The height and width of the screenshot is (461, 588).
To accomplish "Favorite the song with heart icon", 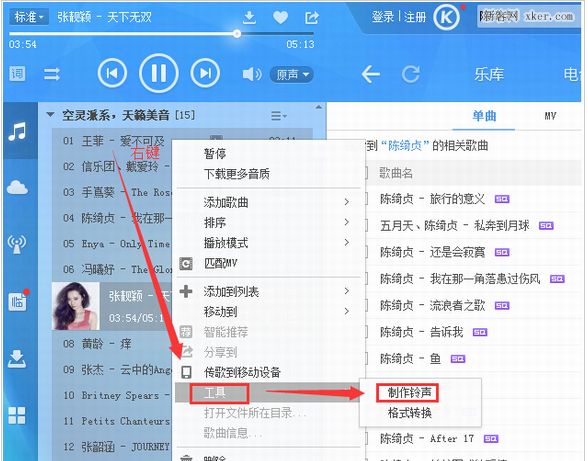I will 280,17.
